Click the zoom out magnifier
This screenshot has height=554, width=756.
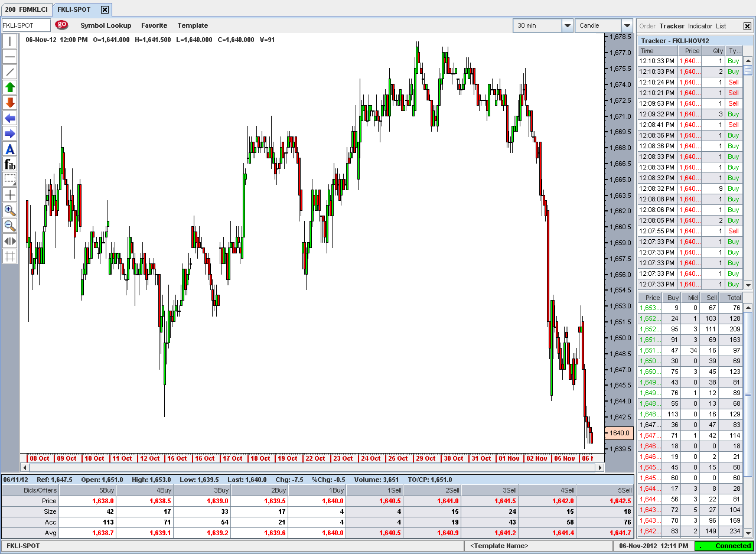tap(10, 226)
